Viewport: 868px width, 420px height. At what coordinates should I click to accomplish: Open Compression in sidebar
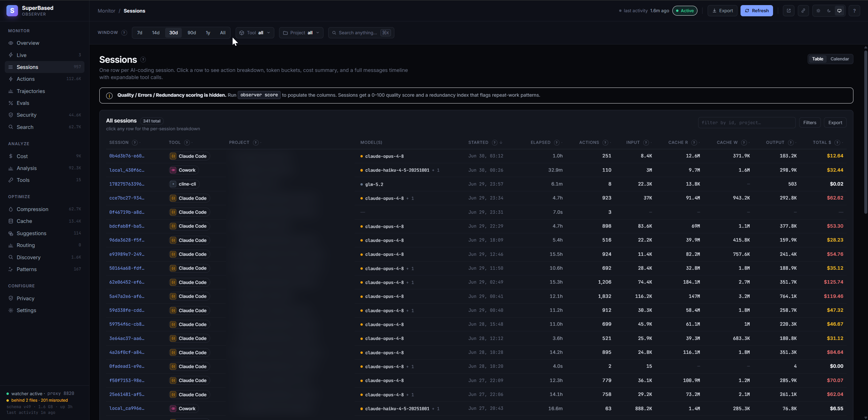(x=44, y=209)
